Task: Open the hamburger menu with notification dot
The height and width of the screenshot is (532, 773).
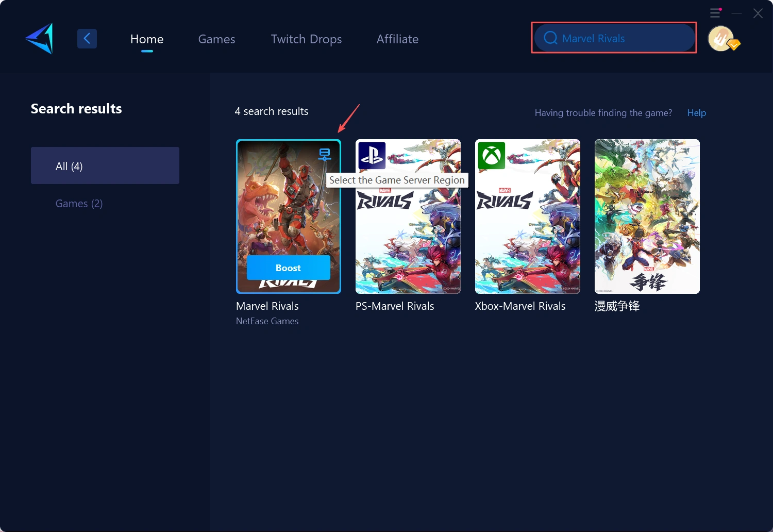Action: point(715,13)
